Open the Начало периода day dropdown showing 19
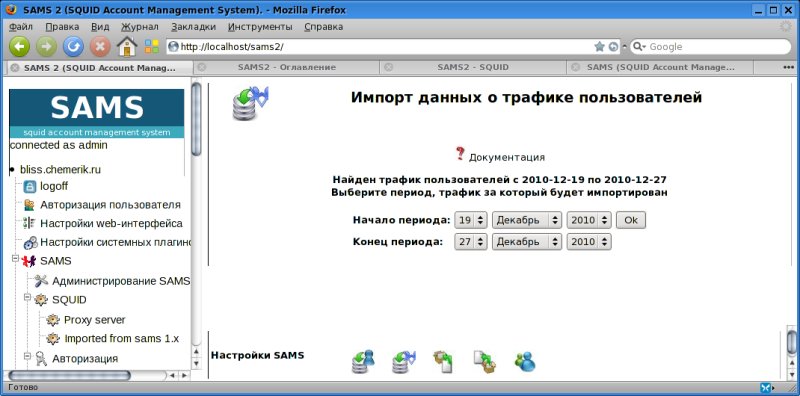Viewport: 800px width, 396px height. [x=471, y=220]
